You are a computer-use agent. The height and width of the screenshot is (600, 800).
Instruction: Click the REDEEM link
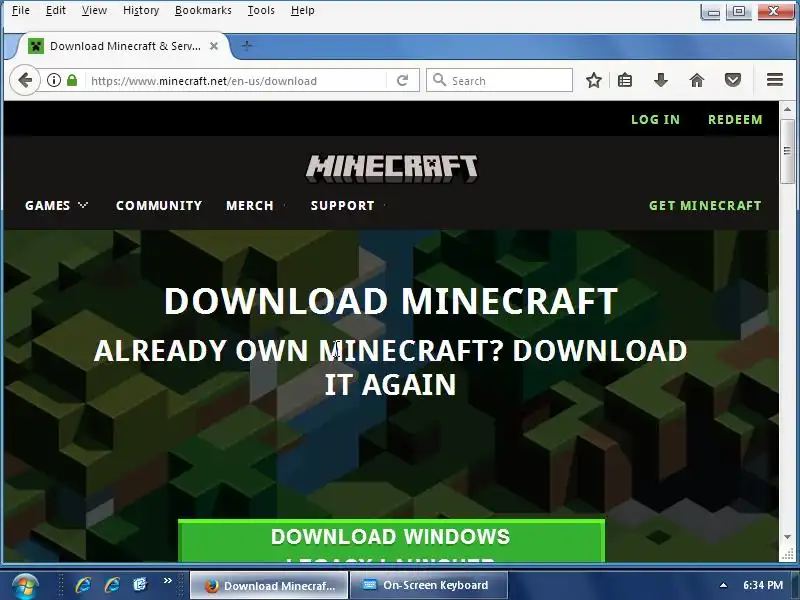point(735,119)
